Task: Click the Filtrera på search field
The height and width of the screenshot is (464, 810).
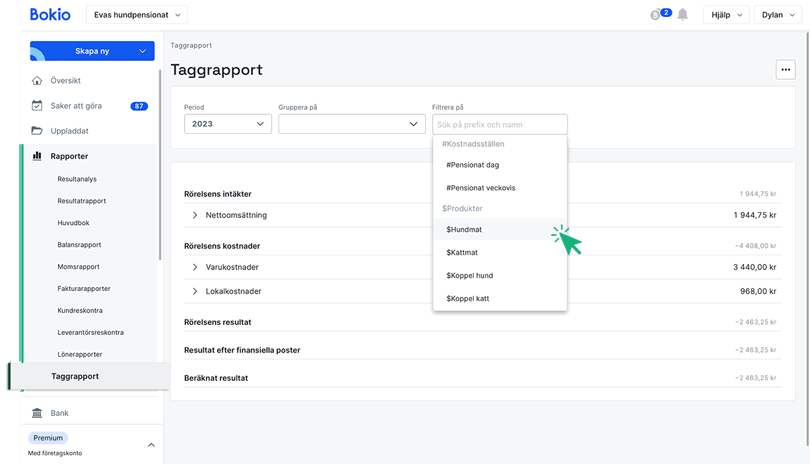Action: (499, 125)
